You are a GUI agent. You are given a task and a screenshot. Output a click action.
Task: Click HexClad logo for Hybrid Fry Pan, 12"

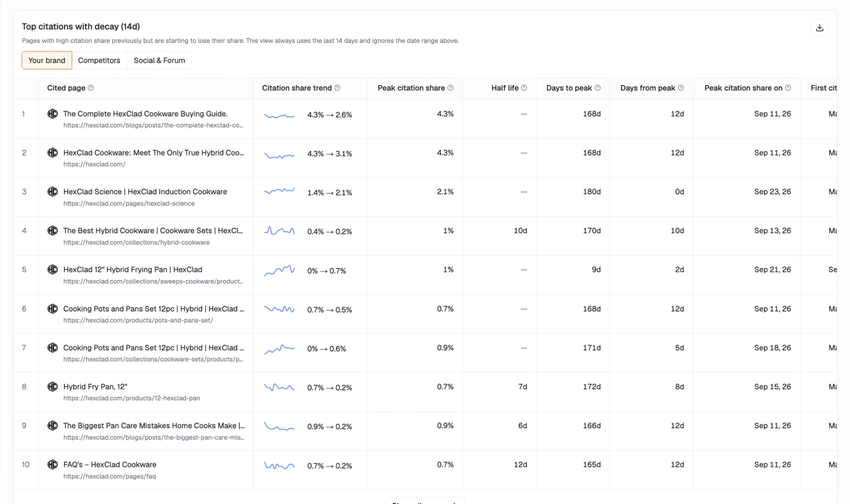click(x=53, y=386)
